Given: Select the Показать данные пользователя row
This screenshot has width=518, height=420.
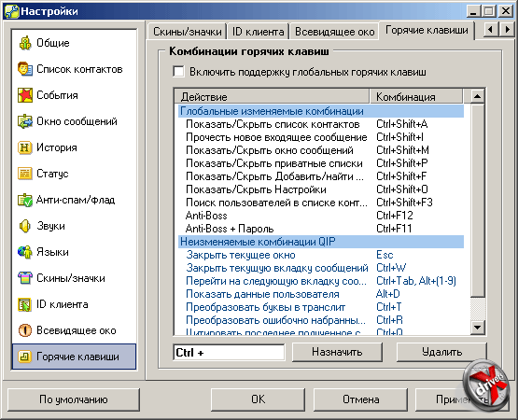Looking at the screenshot, I should [x=321, y=294].
